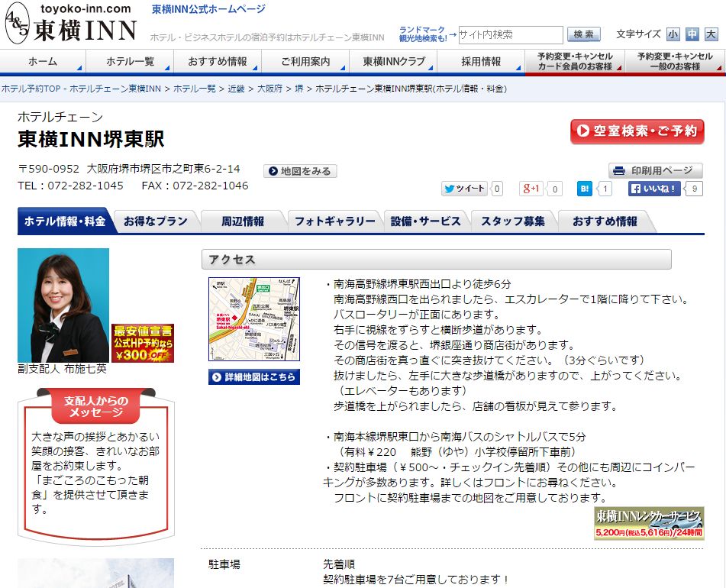Open the ご利用案内 menu
Screen dimensions: 726x588
[x=305, y=62]
